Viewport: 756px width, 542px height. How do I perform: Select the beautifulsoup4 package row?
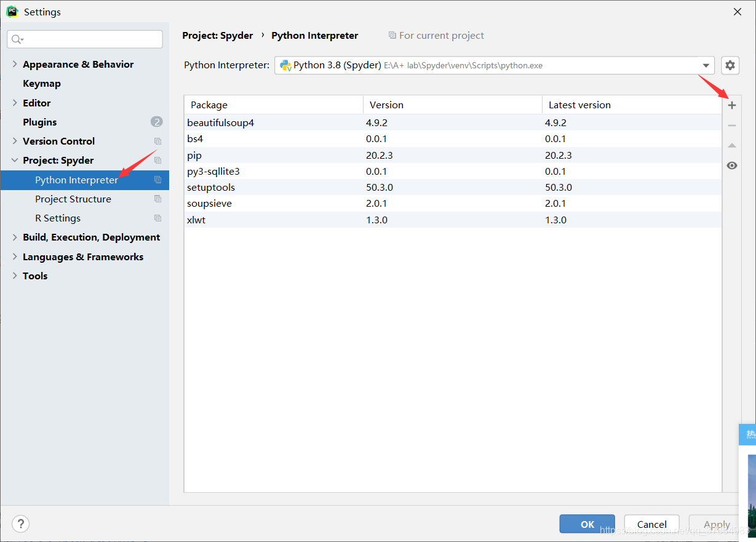pyautogui.click(x=453, y=122)
